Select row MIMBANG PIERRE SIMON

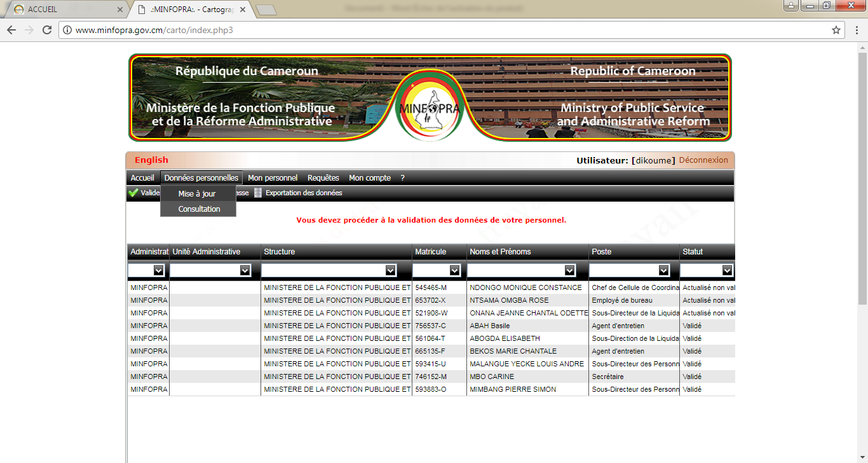coord(431,389)
